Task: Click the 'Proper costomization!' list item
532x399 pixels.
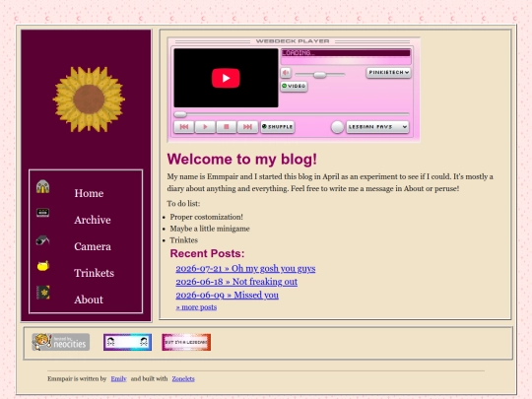Action: click(206, 217)
